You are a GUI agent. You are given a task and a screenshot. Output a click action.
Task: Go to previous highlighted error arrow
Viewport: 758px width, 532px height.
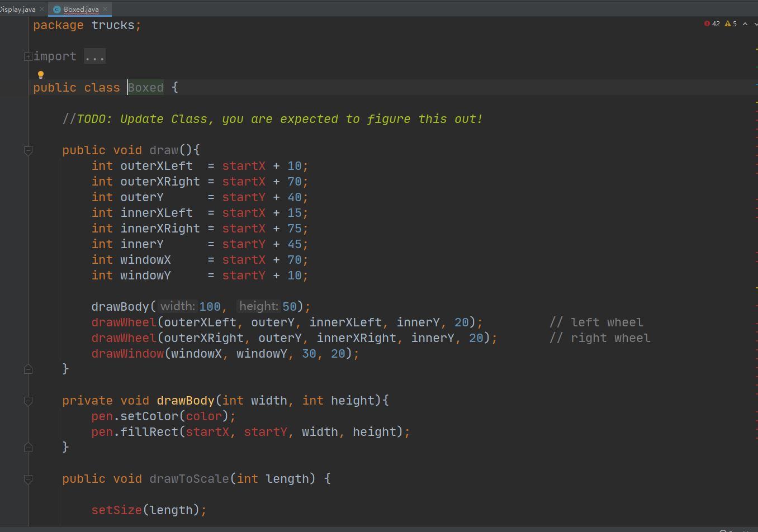[745, 24]
